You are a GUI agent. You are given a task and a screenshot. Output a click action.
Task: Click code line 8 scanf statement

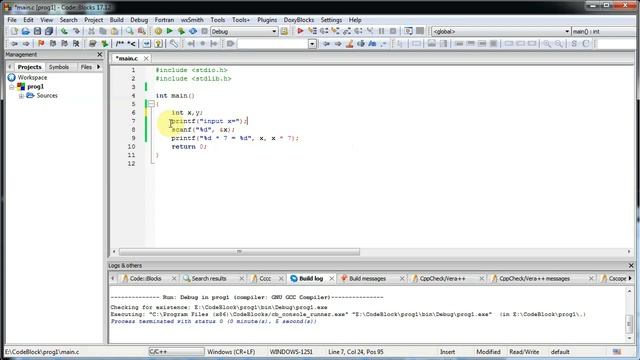[x=203, y=130]
